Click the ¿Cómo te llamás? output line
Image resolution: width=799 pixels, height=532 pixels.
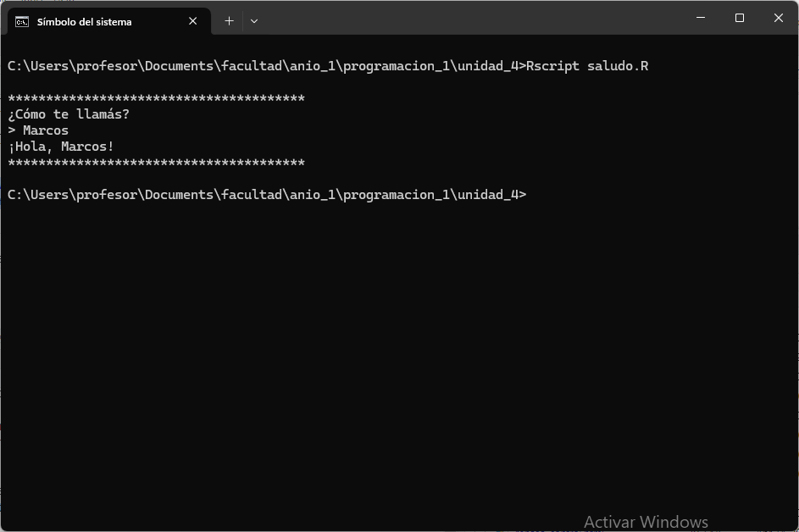69,114
